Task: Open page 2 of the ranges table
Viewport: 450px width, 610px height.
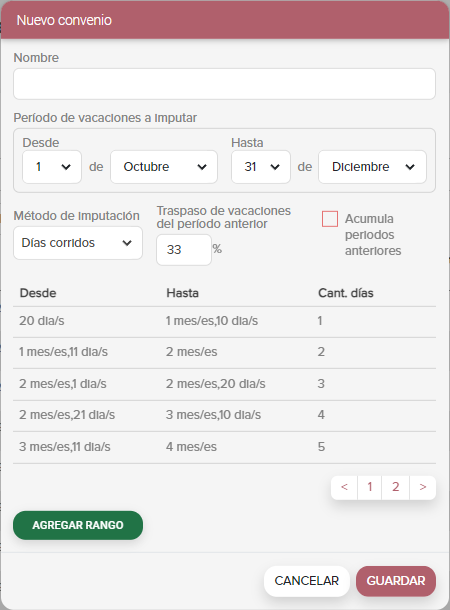Action: (x=396, y=487)
